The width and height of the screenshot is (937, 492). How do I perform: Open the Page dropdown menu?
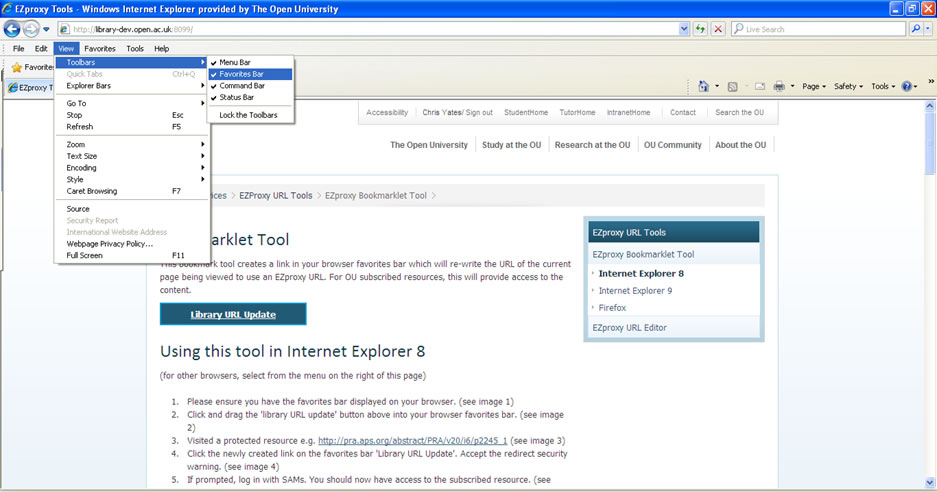tap(814, 86)
